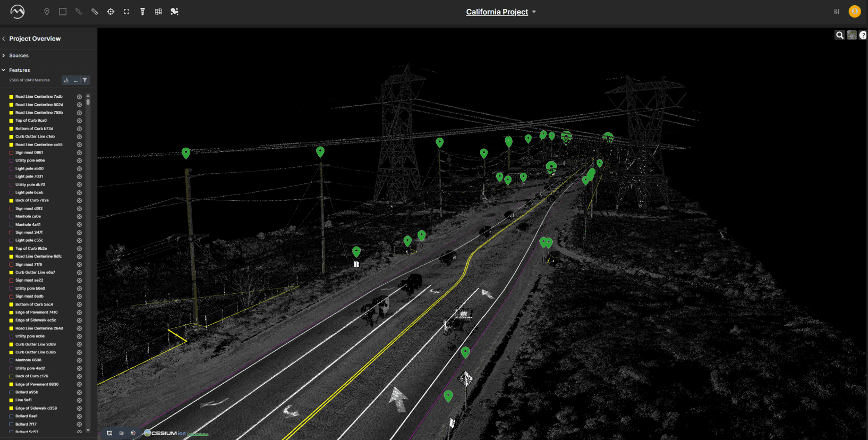
Task: Select feature Edge of Pavement 7410
Action: pos(37,312)
